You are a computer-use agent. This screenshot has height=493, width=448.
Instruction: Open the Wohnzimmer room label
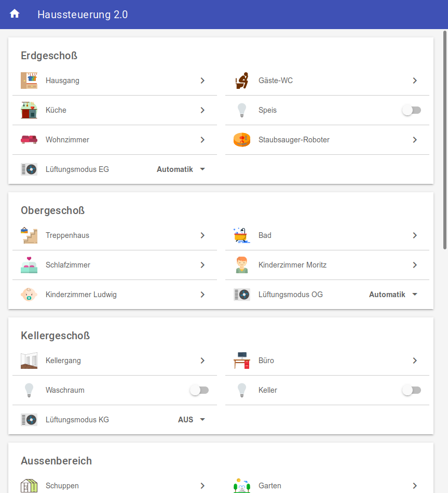67,140
